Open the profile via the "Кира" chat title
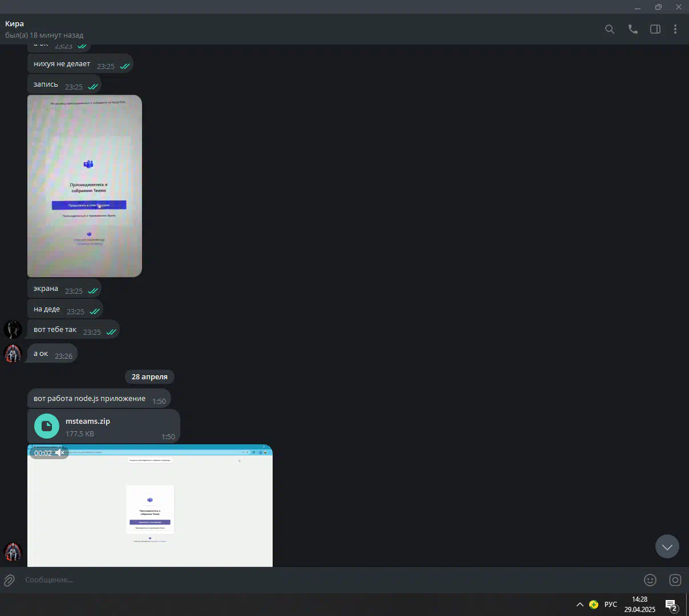Screen dimensions: 689x616 click(14, 24)
